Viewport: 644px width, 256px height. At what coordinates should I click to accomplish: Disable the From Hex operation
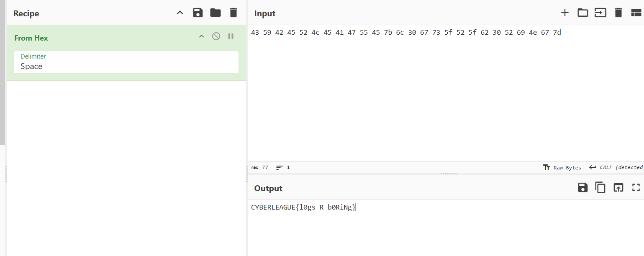pos(216,36)
